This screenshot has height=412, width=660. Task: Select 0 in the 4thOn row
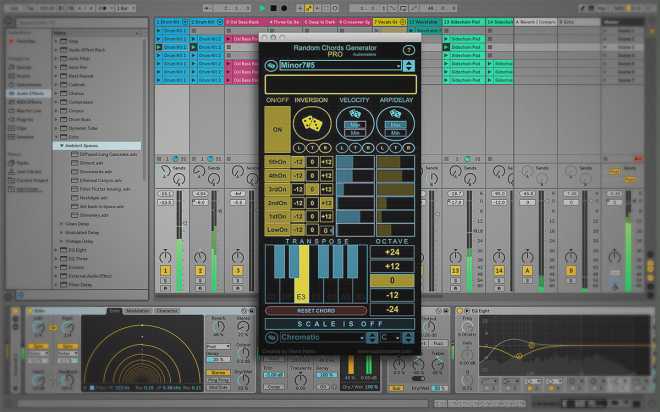pyautogui.click(x=312, y=175)
